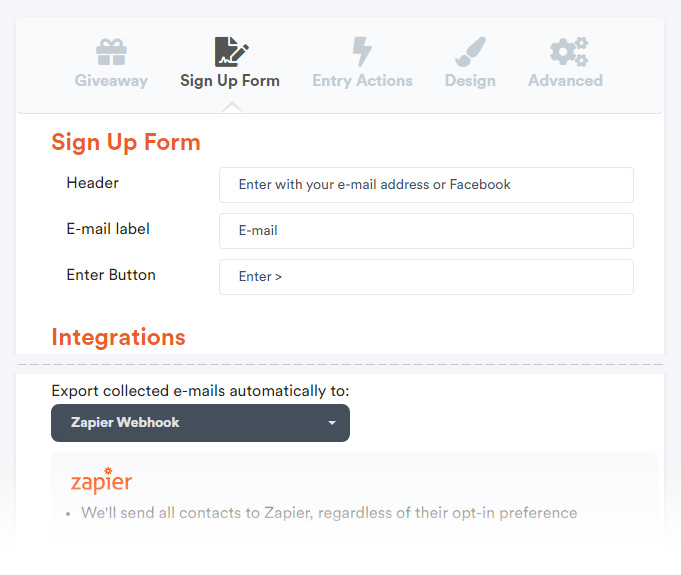Select the Sign Up Form tab label
The width and height of the screenshot is (681, 575).
230,81
